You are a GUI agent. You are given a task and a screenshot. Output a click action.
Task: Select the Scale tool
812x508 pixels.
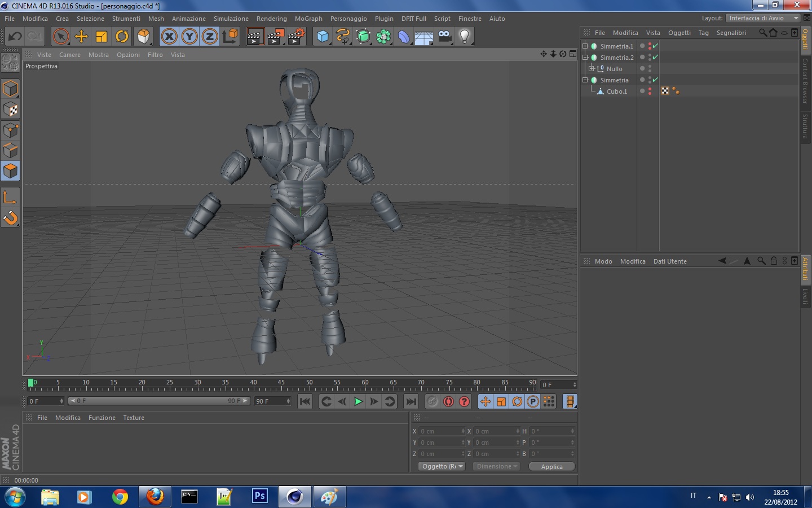point(101,37)
